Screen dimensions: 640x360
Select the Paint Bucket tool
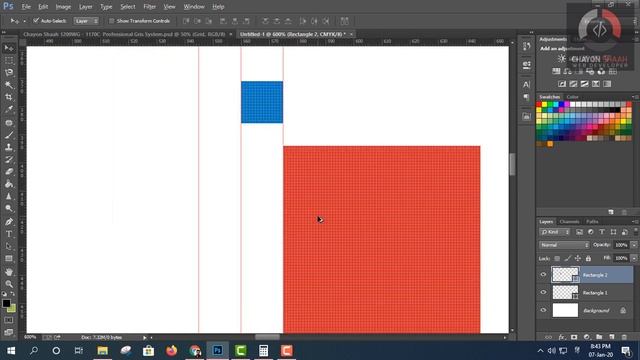[x=9, y=184]
